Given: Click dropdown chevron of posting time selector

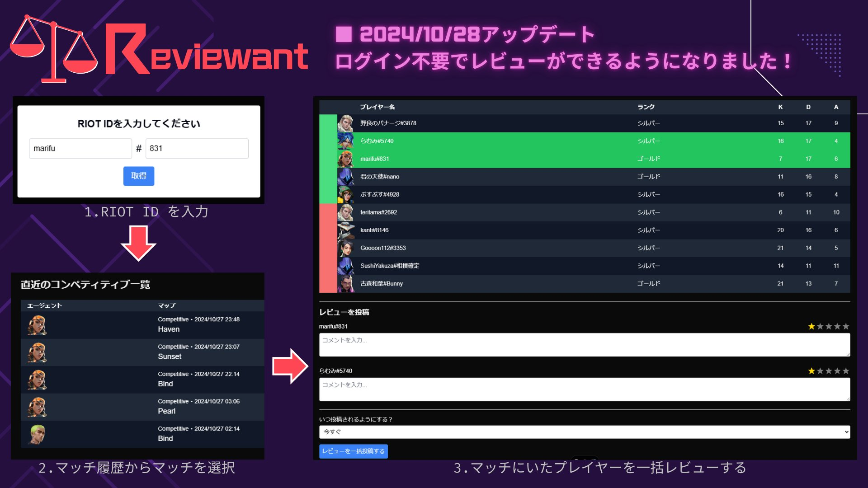Looking at the screenshot, I should click(x=846, y=432).
